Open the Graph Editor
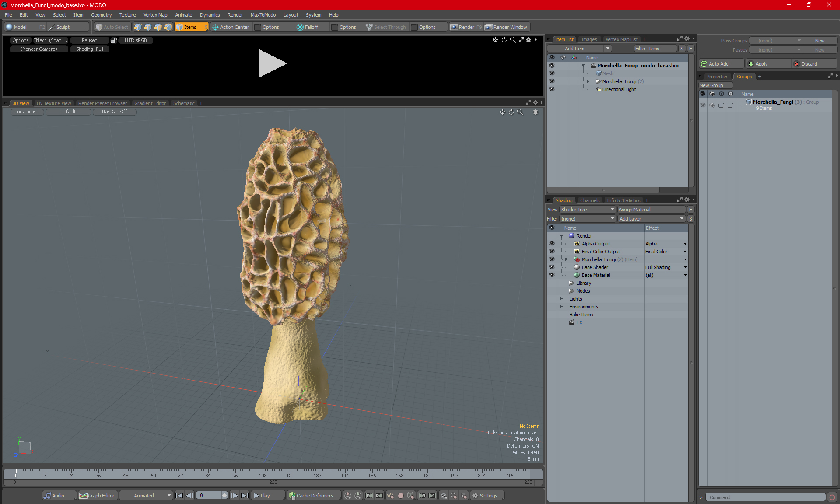Image resolution: width=840 pixels, height=504 pixels. pyautogui.click(x=97, y=496)
